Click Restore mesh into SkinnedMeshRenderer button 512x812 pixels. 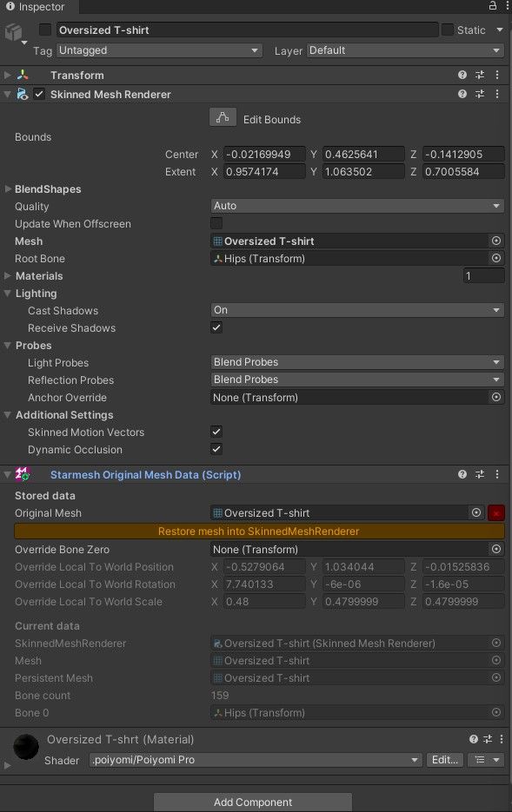pyautogui.click(x=259, y=531)
